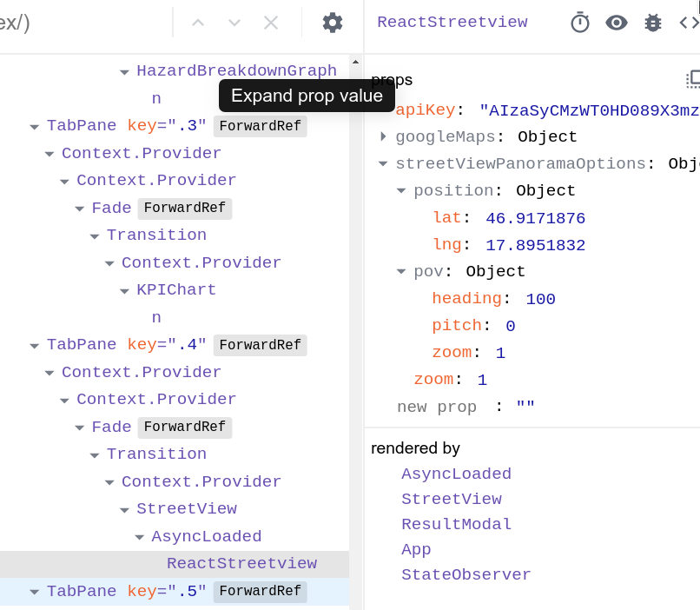This screenshot has height=610, width=700.
Task: Click new prop name field
Action: [437, 407]
